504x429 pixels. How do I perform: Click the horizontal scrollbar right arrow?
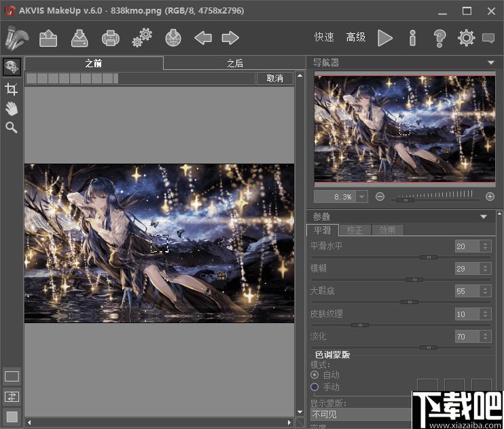pyautogui.click(x=289, y=422)
